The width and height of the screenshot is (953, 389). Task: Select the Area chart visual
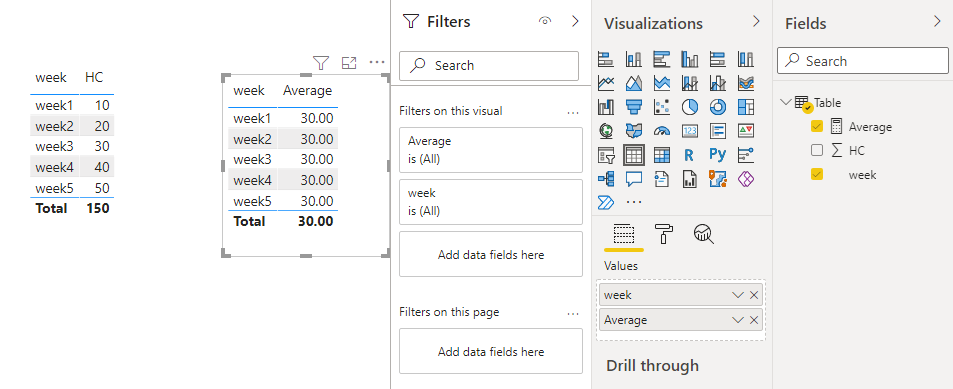tap(633, 83)
